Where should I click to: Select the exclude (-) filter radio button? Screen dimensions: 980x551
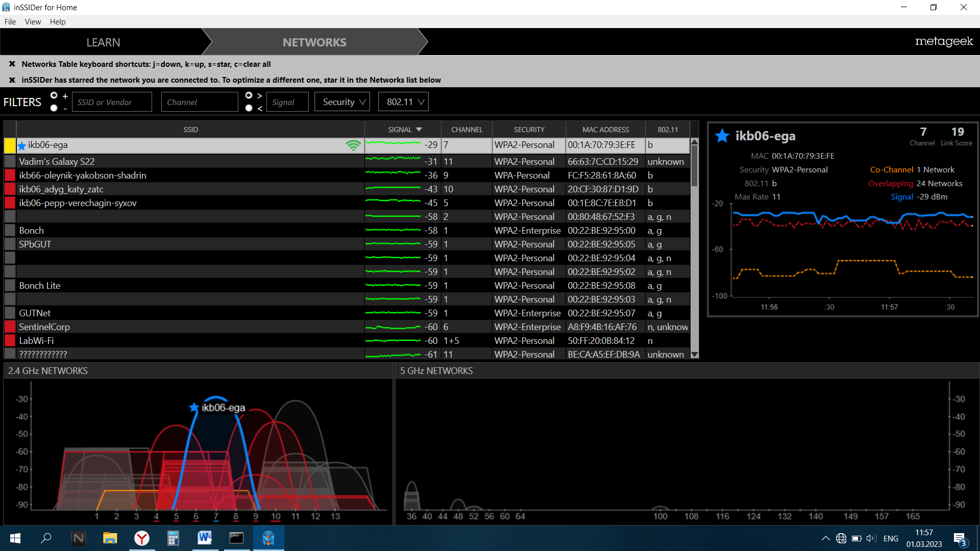pos(54,108)
